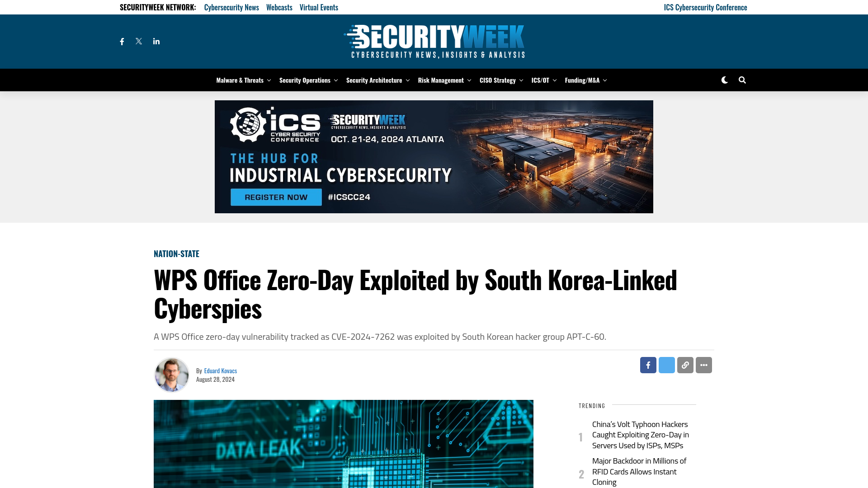Click the LinkedIn social icon
Screen dimensions: 868x488
click(x=156, y=41)
